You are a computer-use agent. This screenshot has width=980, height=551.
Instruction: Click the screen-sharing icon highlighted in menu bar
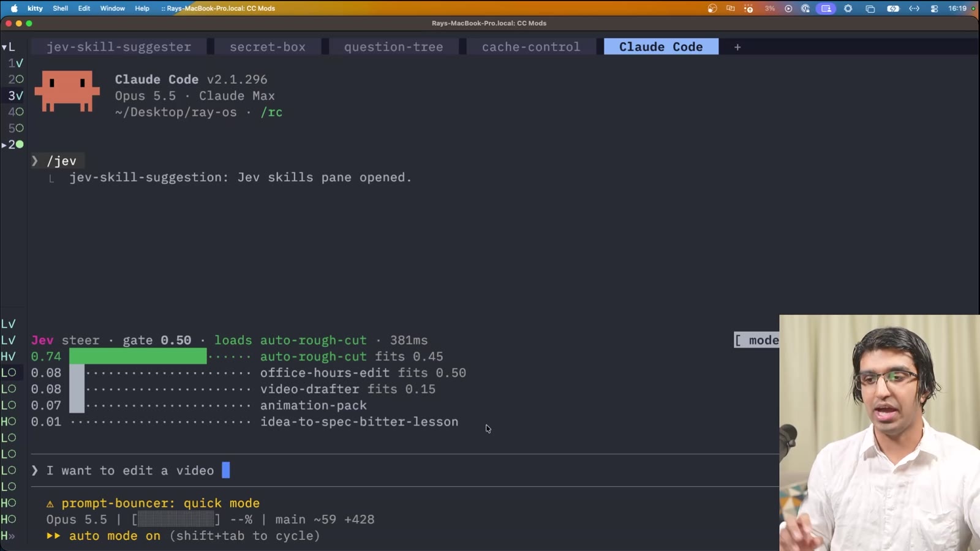click(826, 9)
